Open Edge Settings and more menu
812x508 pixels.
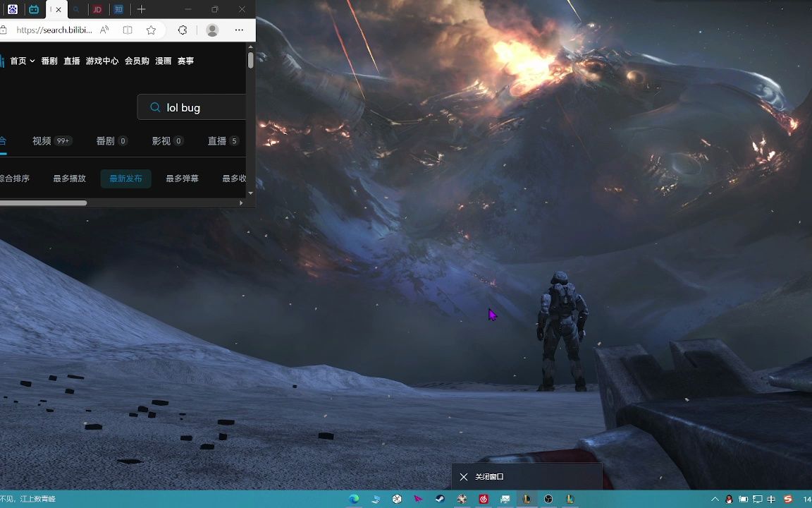tap(239, 30)
